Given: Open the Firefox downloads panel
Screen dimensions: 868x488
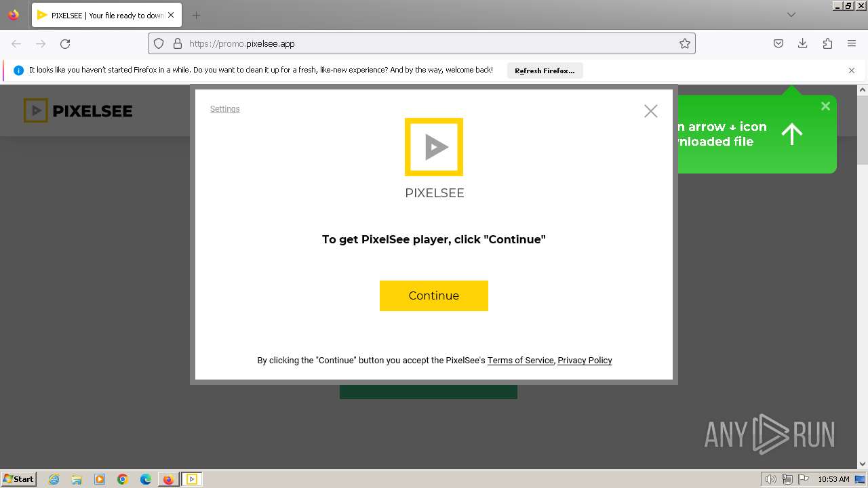Looking at the screenshot, I should 803,43.
